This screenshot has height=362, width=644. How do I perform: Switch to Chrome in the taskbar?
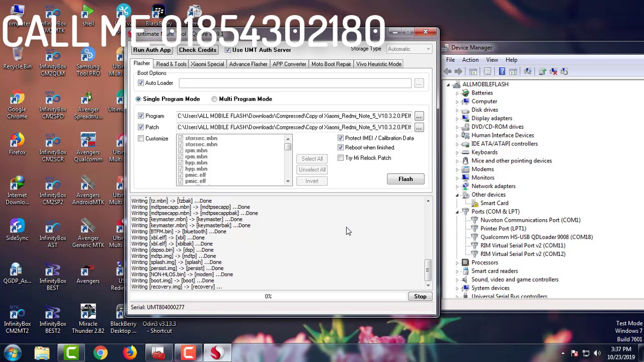tap(101, 353)
